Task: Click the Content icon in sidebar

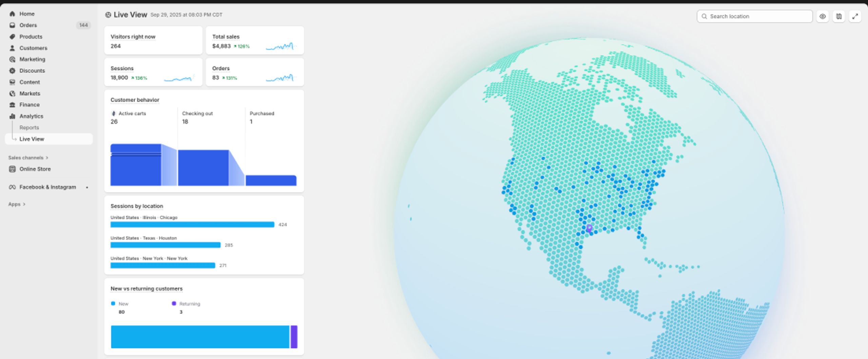Action: 12,82
